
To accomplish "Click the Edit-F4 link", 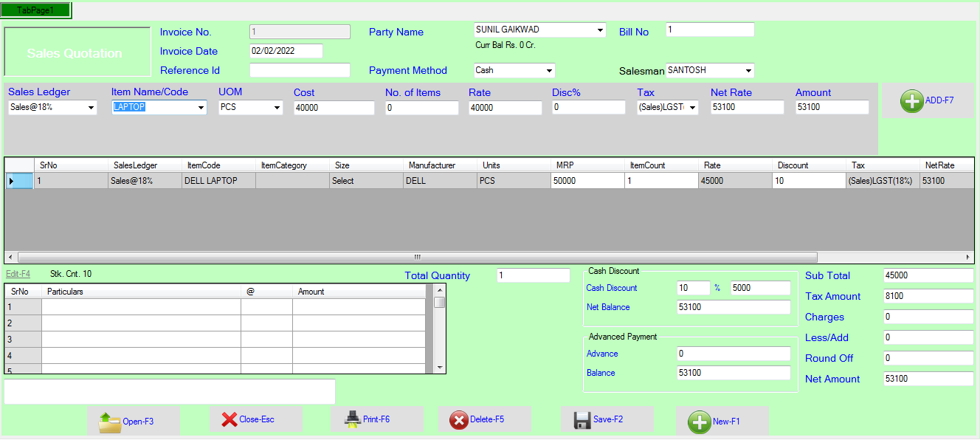I will point(18,274).
